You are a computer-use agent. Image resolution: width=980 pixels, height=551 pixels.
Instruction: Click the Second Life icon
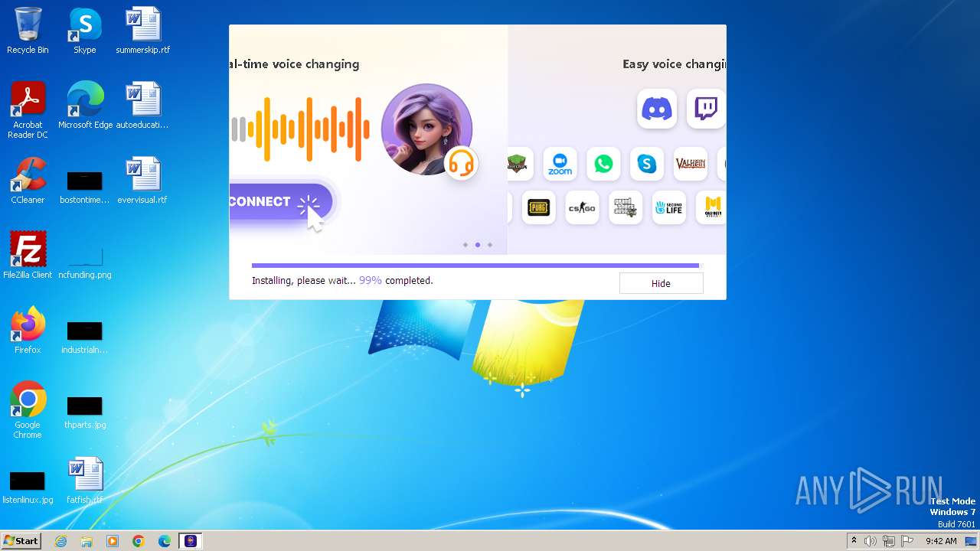pos(669,207)
